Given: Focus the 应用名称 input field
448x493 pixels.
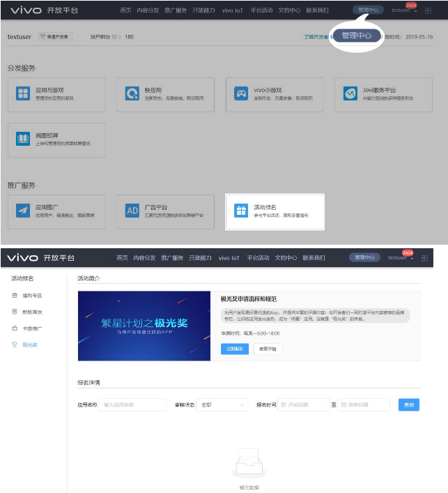Looking at the screenshot, I should pos(132,404).
